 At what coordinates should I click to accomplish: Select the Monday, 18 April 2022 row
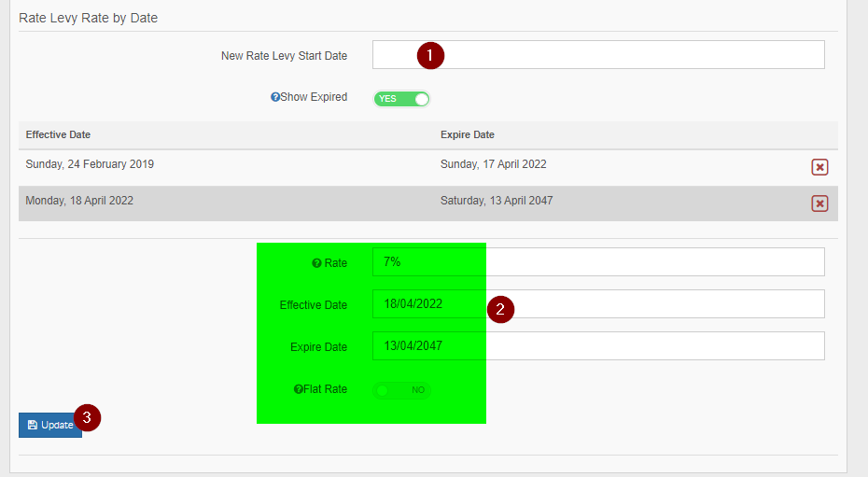click(x=427, y=203)
